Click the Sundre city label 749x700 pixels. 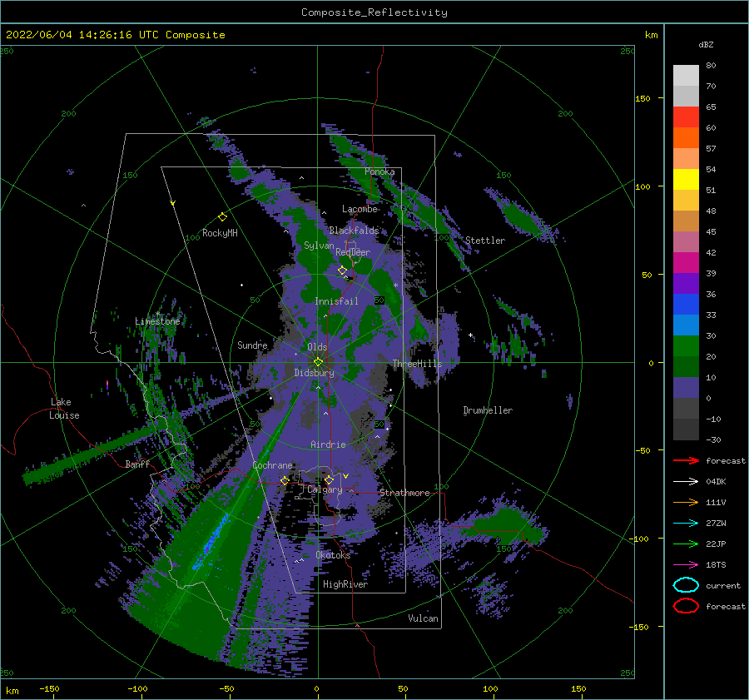(252, 345)
